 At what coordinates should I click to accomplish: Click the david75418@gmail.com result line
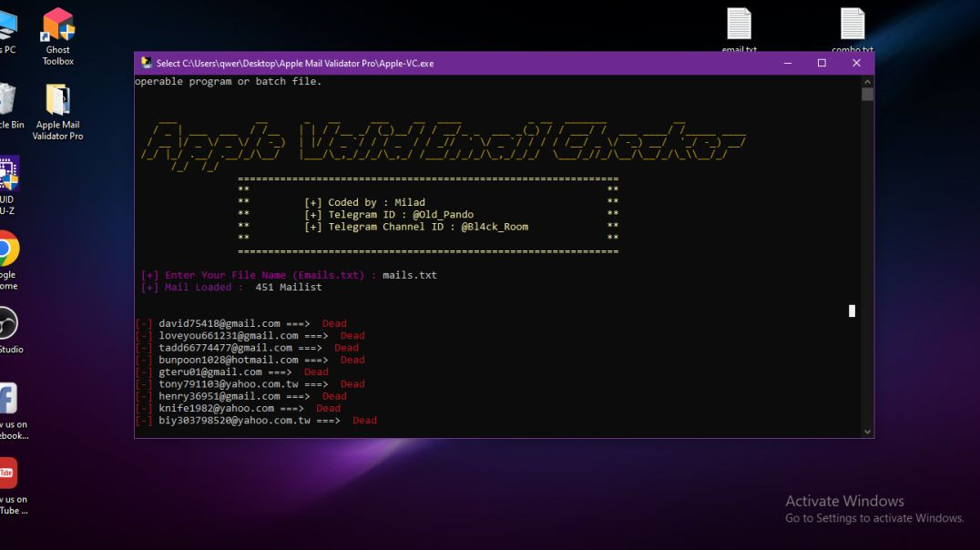240,323
